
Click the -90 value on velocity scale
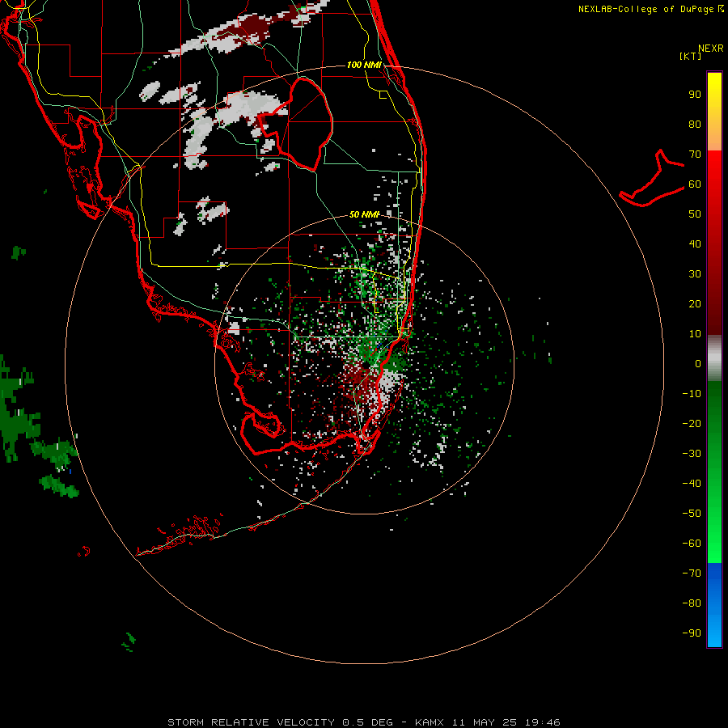coord(692,633)
